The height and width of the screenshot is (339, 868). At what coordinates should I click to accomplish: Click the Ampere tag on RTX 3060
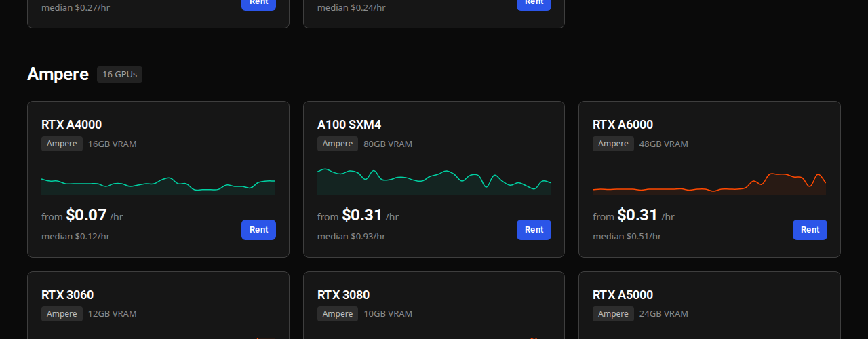(x=62, y=314)
